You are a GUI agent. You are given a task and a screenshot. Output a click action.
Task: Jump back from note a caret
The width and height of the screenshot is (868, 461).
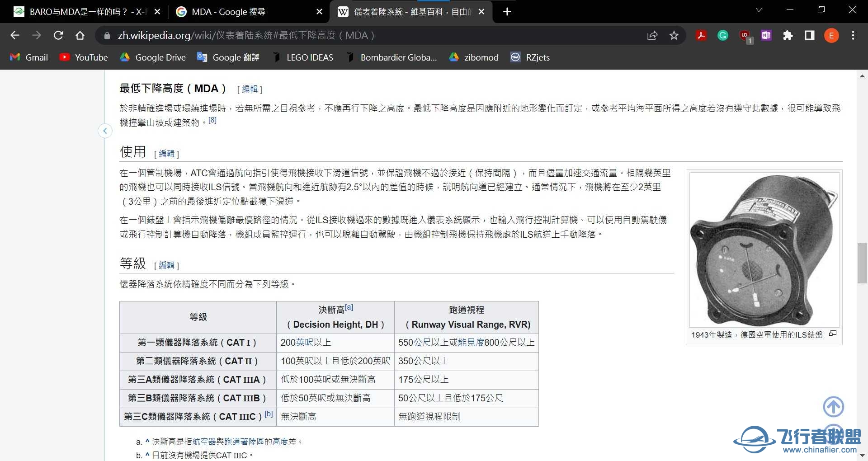pos(147,441)
